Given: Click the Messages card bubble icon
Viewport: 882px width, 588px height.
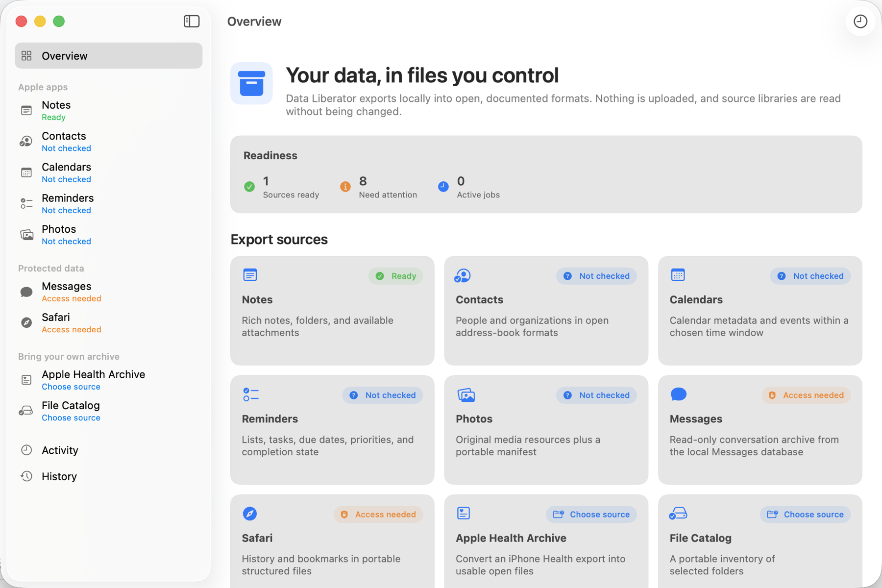Looking at the screenshot, I should tap(678, 394).
